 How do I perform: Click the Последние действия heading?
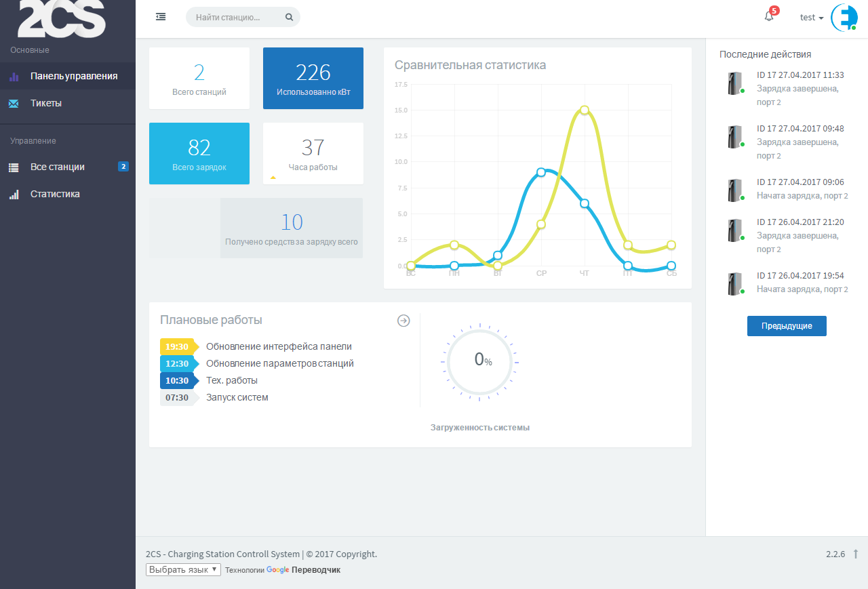point(766,54)
